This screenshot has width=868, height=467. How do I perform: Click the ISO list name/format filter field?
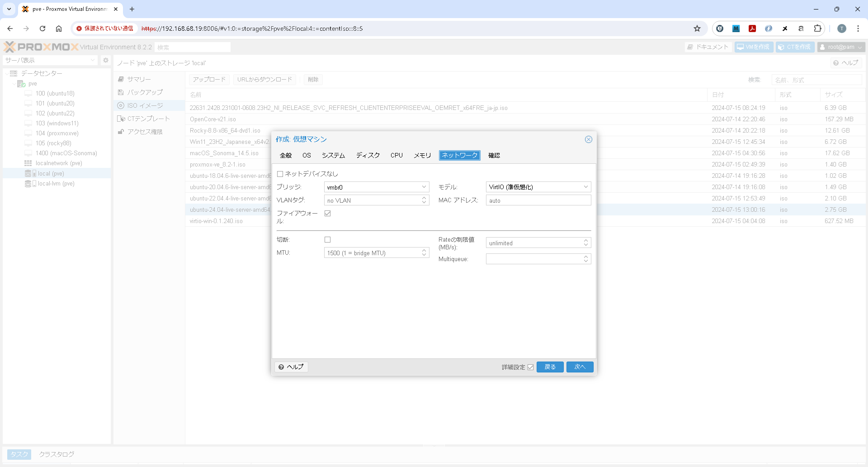click(816, 80)
